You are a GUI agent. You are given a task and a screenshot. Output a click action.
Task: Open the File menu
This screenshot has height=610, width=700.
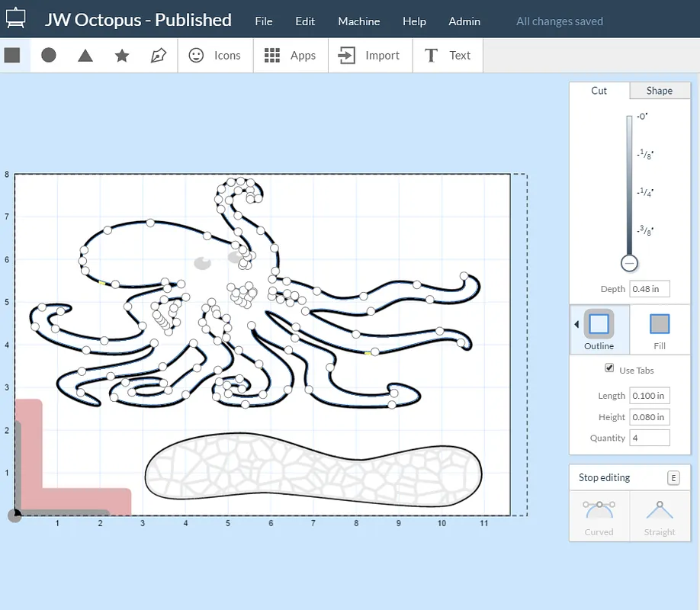pos(264,21)
